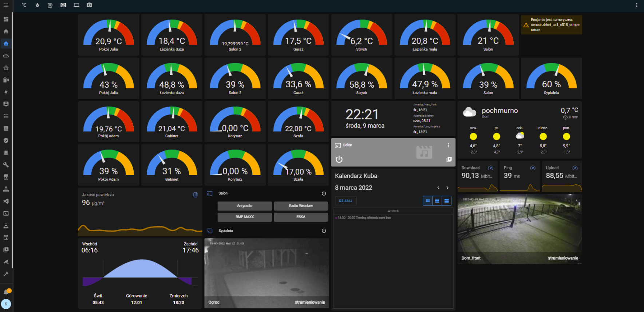The image size is (644, 312).
Task: Play the Radio Wrocław station
Action: [301, 206]
